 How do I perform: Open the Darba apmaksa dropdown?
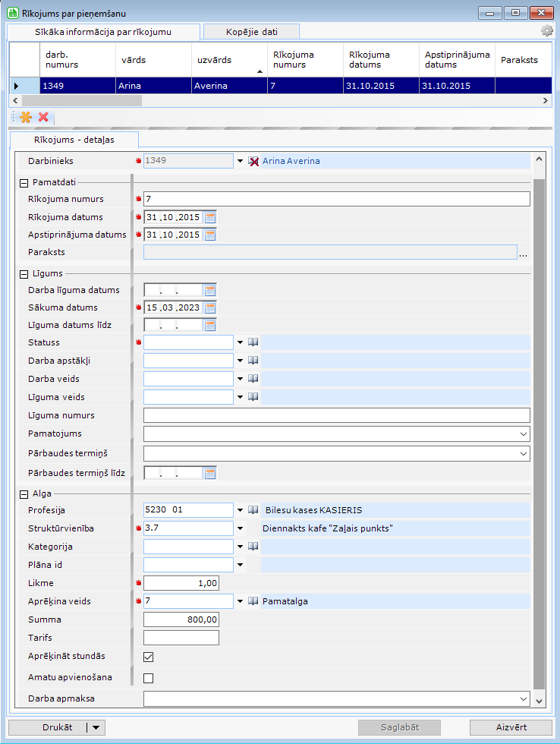[524, 698]
